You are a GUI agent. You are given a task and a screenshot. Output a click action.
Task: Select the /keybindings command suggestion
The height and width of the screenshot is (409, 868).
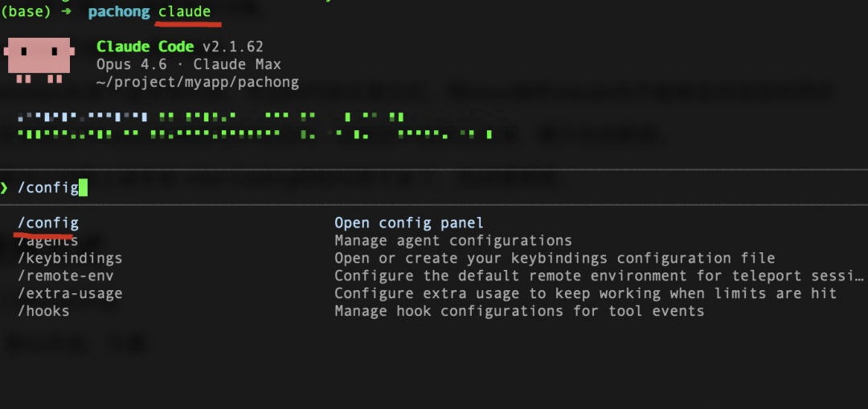tap(70, 258)
